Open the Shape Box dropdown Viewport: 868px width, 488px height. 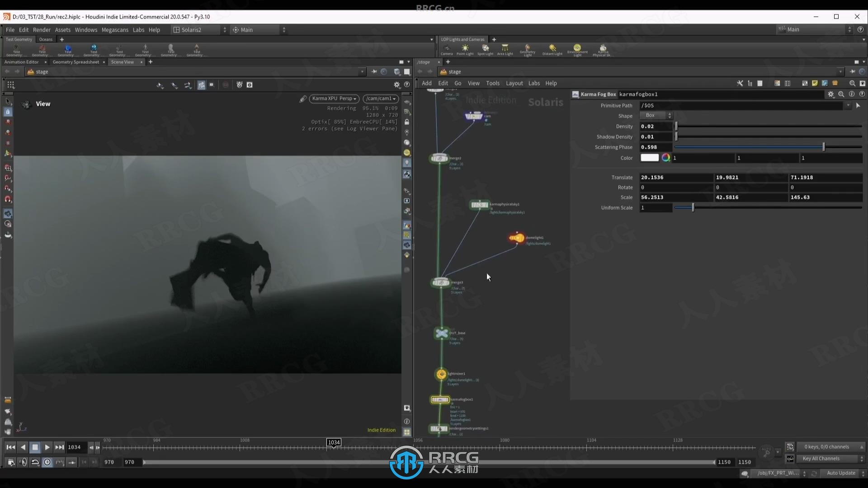pos(656,116)
